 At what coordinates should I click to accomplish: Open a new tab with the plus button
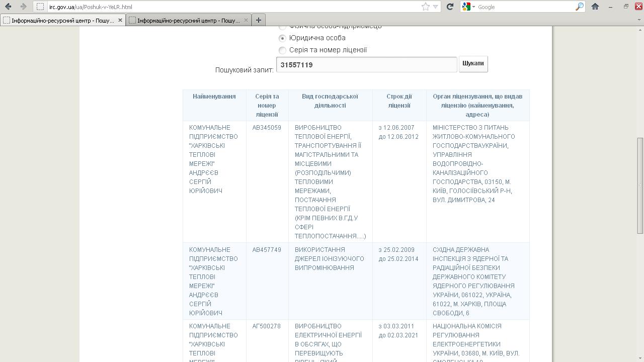(258, 20)
